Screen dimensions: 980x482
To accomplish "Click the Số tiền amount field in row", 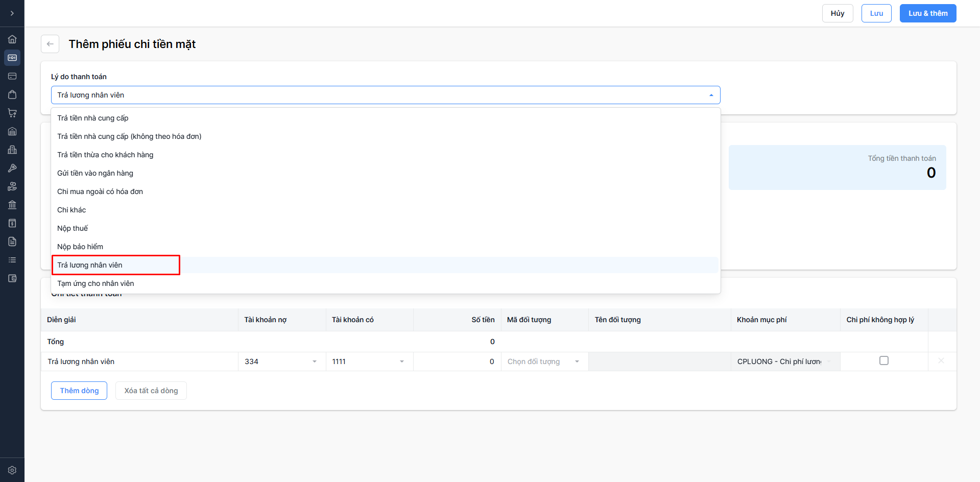I will point(457,361).
